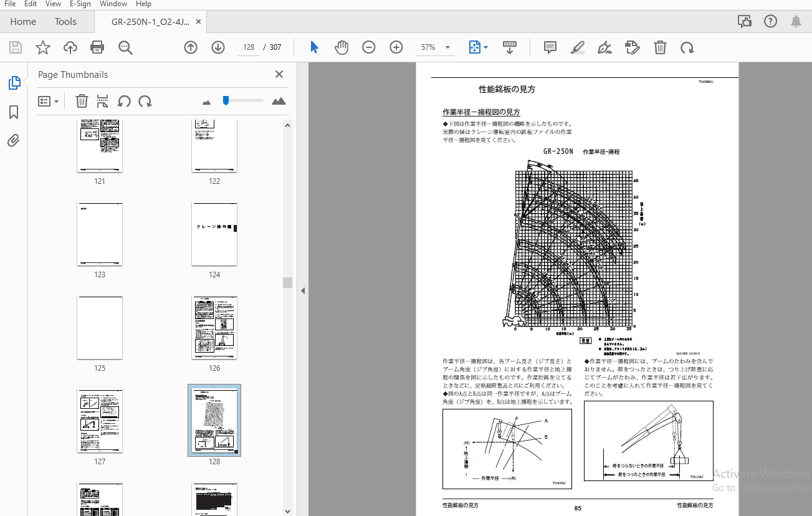This screenshot has height=516, width=812.
Task: Bookmark this file with the star icon
Action: click(x=42, y=47)
